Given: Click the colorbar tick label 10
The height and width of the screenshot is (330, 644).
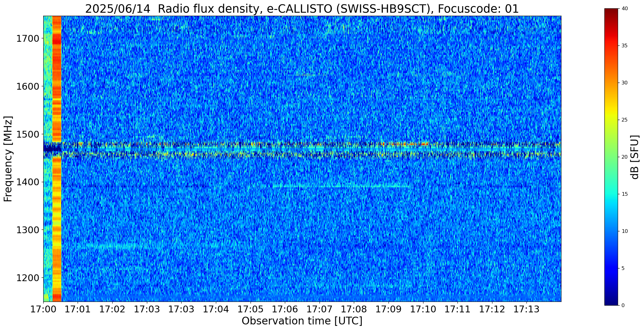Looking at the screenshot, I should coord(625,231).
